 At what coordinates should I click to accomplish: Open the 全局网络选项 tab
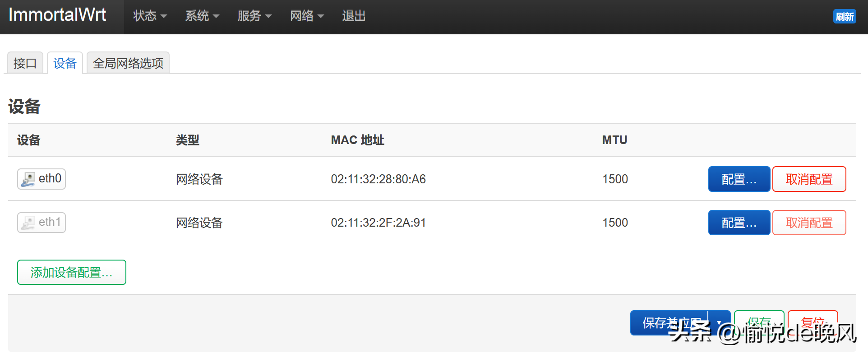pos(128,63)
